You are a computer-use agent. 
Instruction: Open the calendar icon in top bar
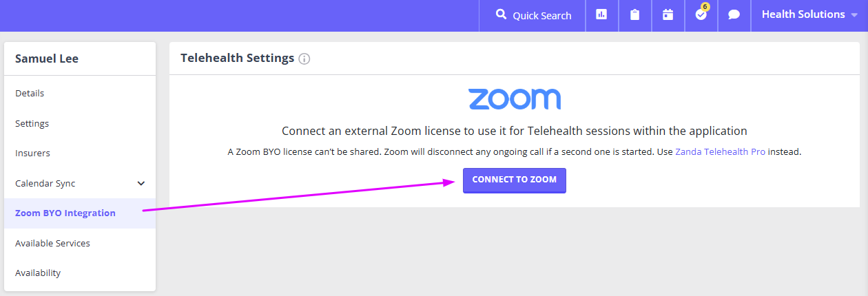pos(668,14)
